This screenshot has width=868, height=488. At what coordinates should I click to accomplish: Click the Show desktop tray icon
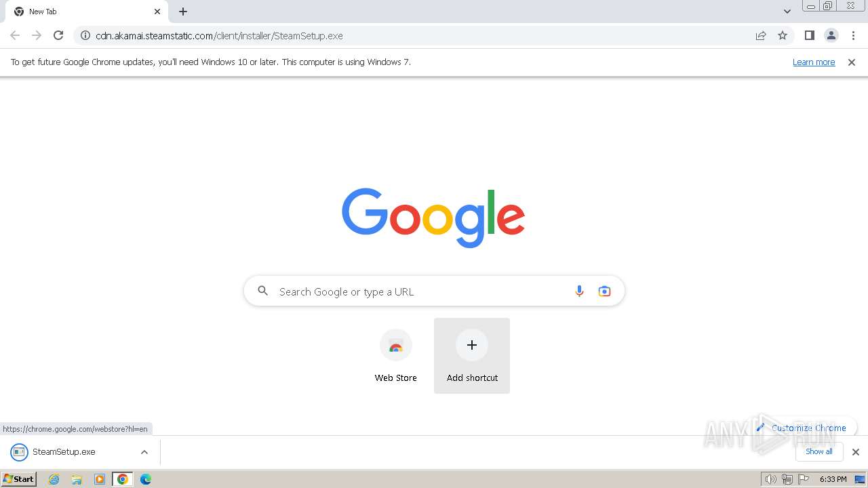point(861,479)
